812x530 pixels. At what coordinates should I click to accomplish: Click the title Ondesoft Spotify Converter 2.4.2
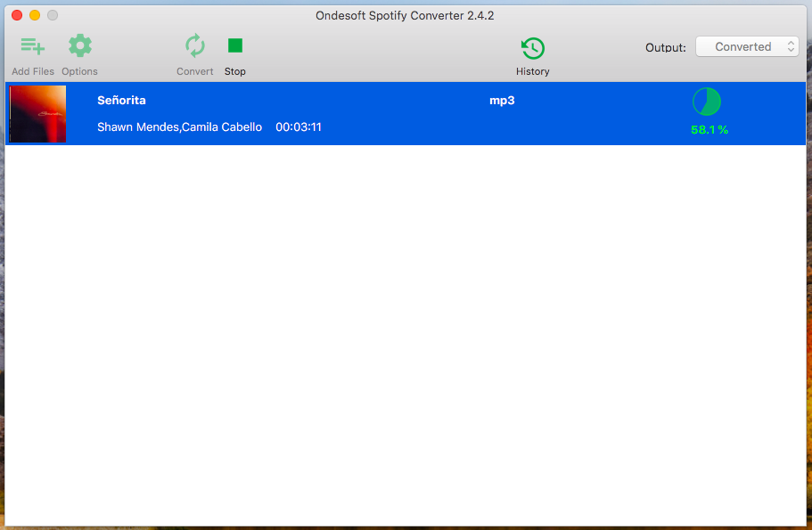(x=405, y=15)
